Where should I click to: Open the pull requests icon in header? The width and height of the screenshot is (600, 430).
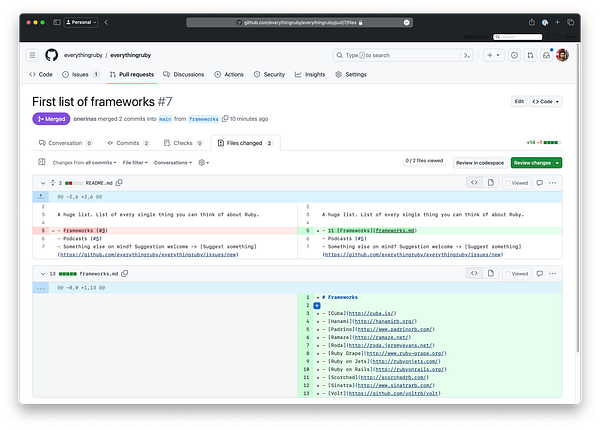(x=530, y=55)
